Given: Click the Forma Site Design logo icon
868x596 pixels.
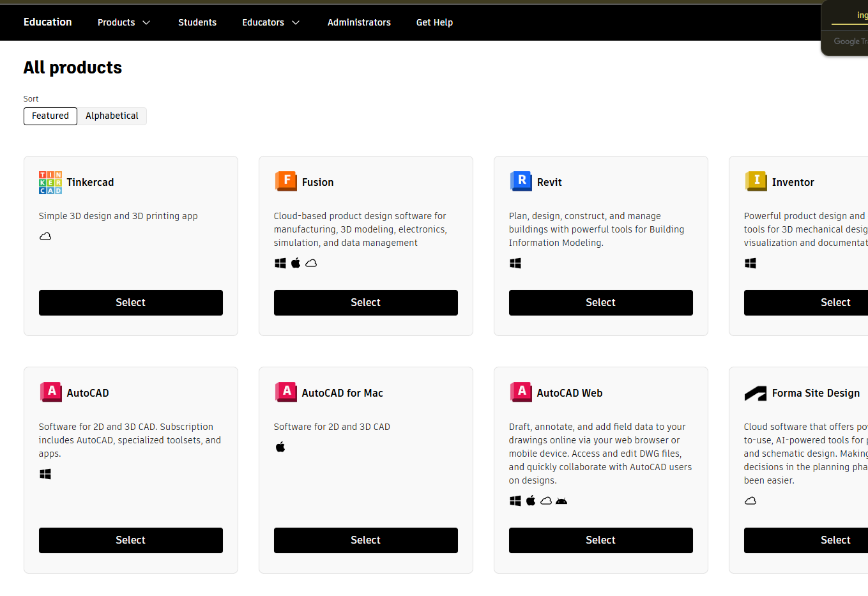Looking at the screenshot, I should [x=756, y=394].
